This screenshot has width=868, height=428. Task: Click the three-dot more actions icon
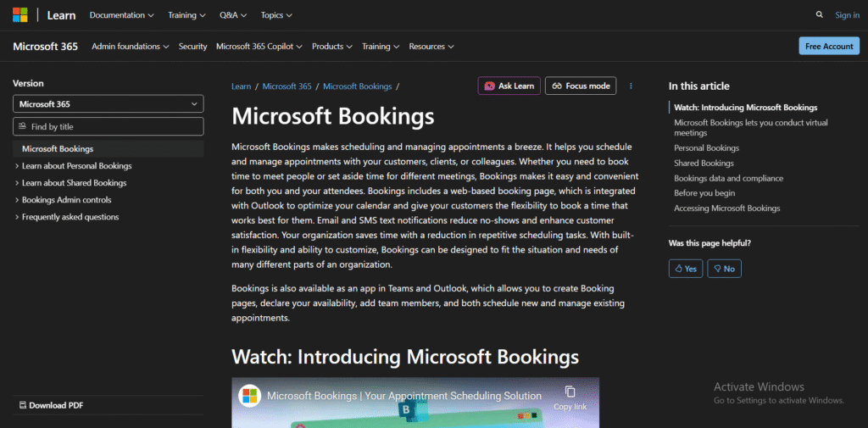[631, 86]
